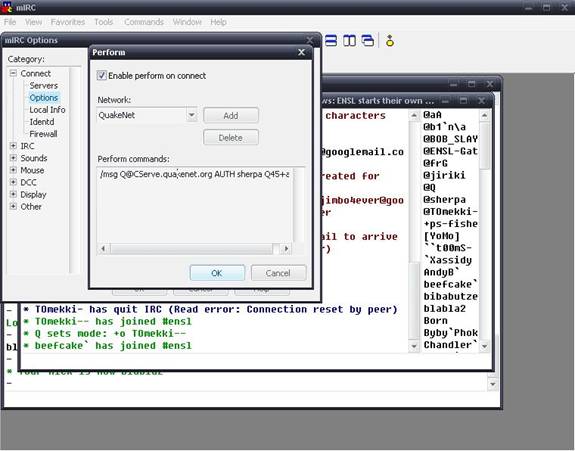This screenshot has width=575, height=451.
Task: Click the Perform commands scroll right arrow
Action: 286,249
